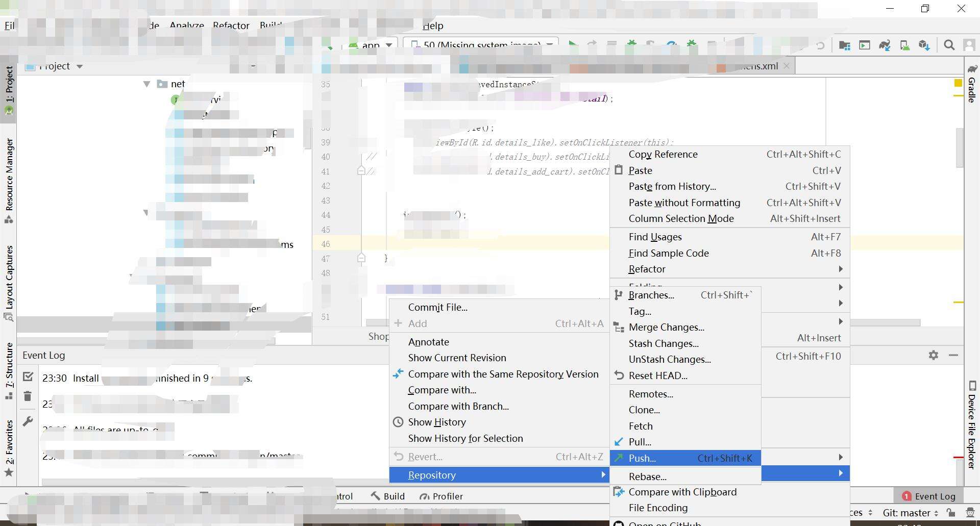Click the Undo arrow icon in the toolbar
980x526 pixels.
click(820, 45)
